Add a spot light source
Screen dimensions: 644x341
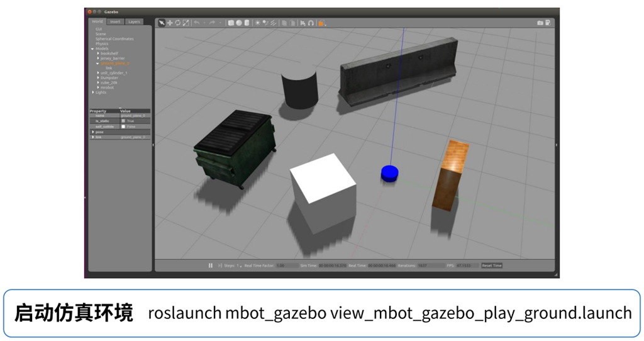click(x=265, y=23)
